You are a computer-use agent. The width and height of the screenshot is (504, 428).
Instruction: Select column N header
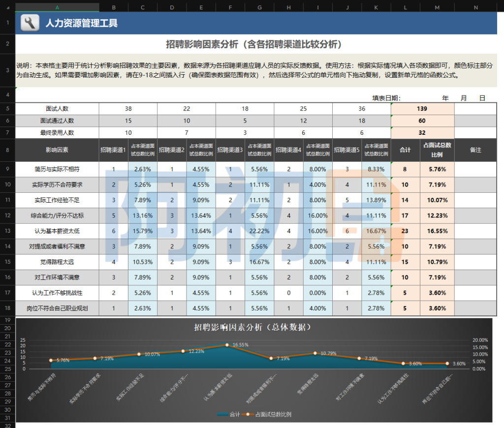click(x=476, y=7)
